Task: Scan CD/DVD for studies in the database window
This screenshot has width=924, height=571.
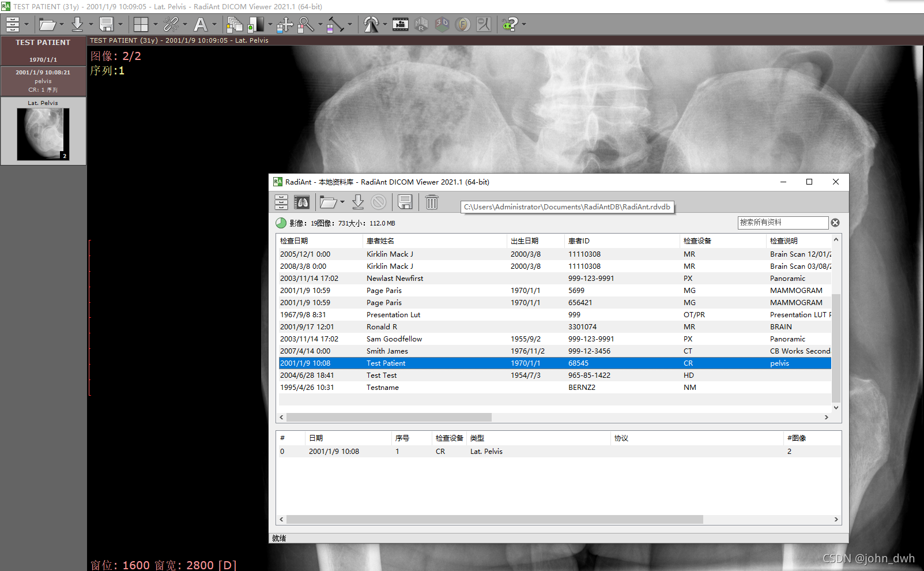Action: click(302, 202)
